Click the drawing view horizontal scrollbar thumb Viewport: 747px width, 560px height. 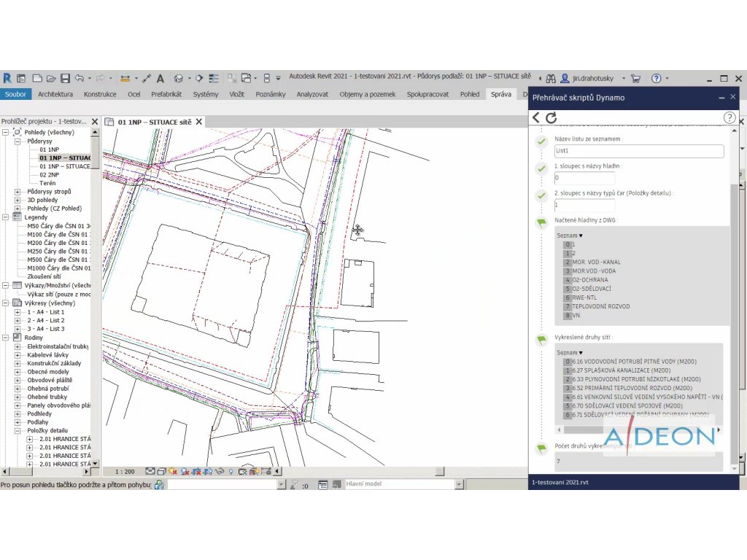point(440,472)
